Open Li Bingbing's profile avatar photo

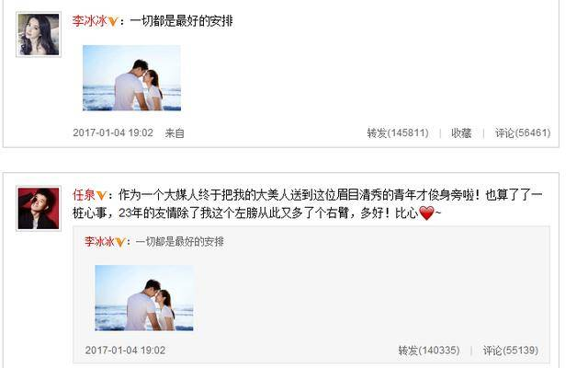pyautogui.click(x=39, y=35)
